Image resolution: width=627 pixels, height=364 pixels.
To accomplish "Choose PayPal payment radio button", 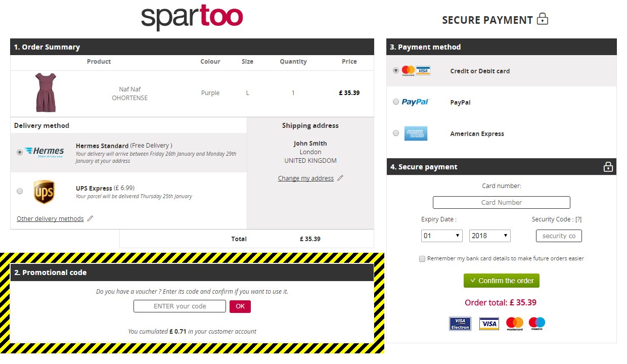I will pyautogui.click(x=396, y=102).
